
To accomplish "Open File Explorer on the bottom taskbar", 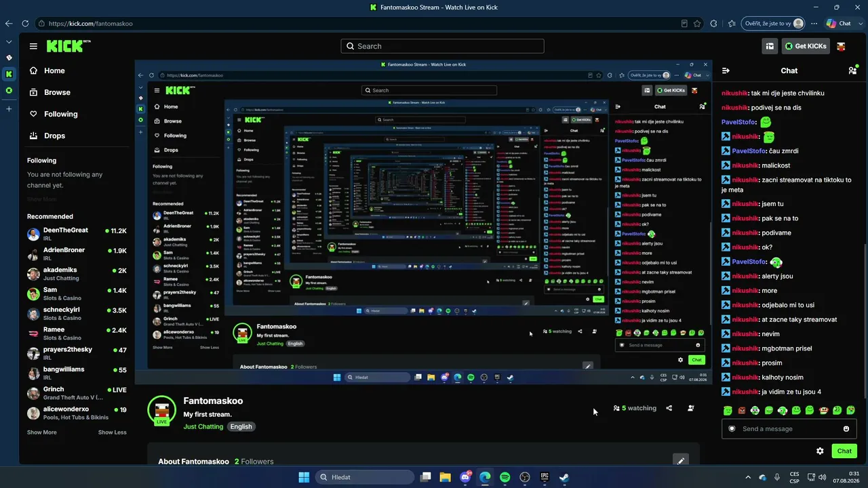I will 445,477.
